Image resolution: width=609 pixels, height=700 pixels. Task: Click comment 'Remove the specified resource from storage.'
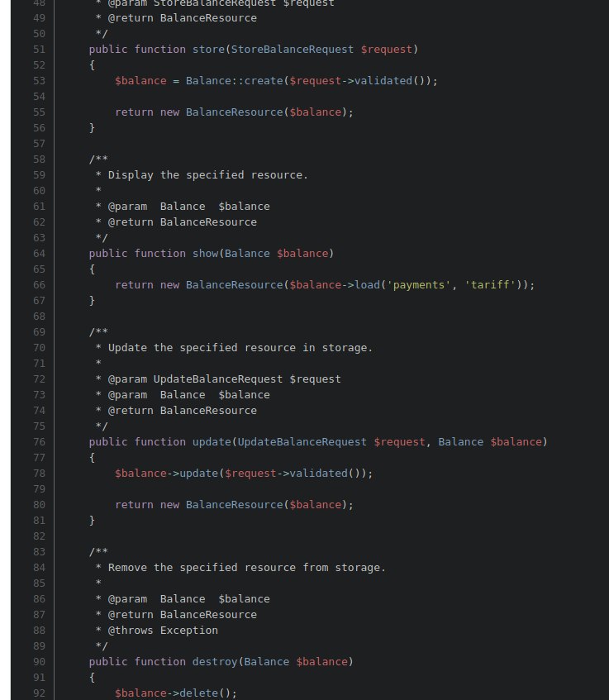pos(247,568)
